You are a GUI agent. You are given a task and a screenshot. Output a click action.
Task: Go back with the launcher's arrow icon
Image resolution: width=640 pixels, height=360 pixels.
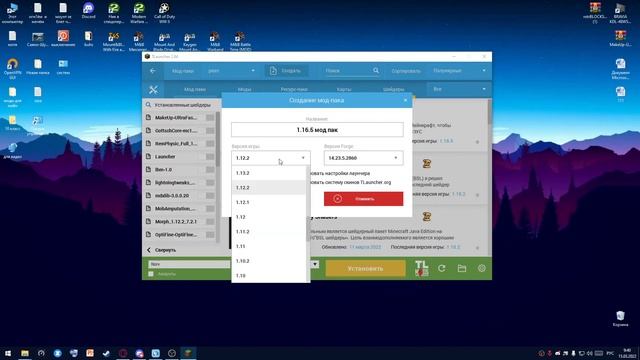coord(153,71)
